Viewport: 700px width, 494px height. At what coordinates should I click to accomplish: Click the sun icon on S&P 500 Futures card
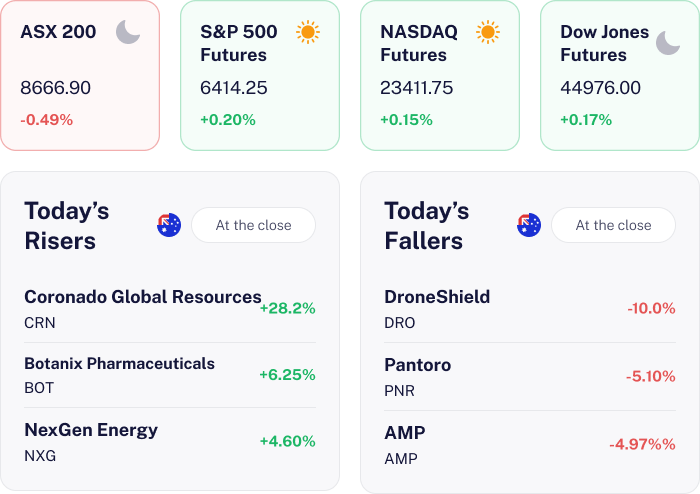pyautogui.click(x=308, y=32)
